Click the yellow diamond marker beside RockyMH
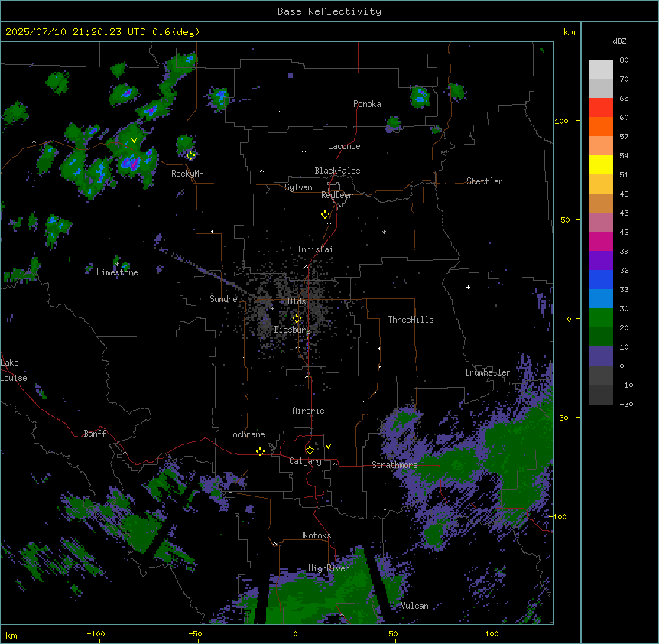This screenshot has height=644, width=659. pyautogui.click(x=191, y=155)
